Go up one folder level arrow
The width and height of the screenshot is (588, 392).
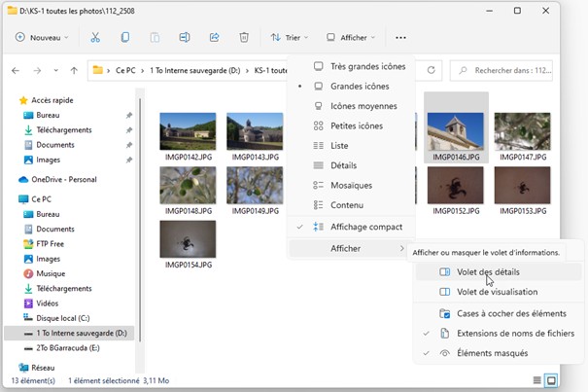pyautogui.click(x=74, y=70)
